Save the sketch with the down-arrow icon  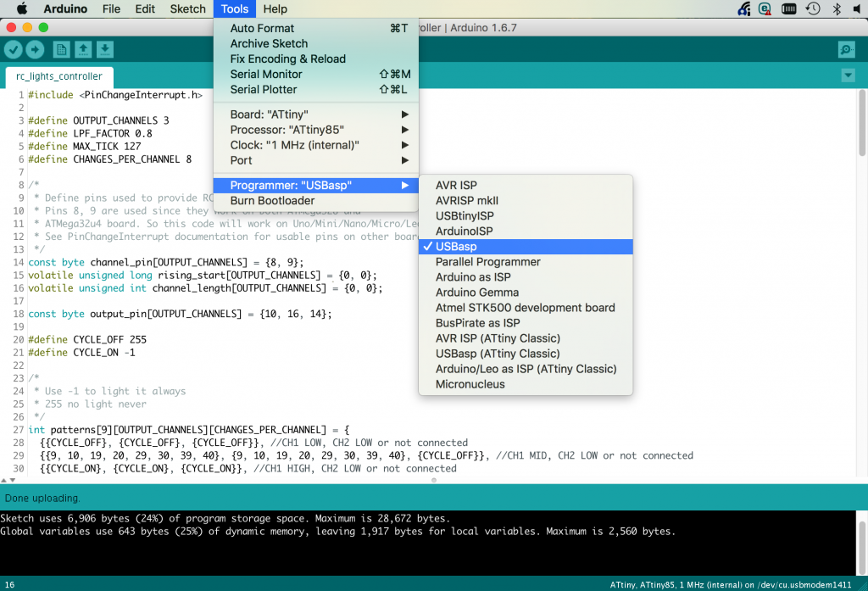[104, 49]
